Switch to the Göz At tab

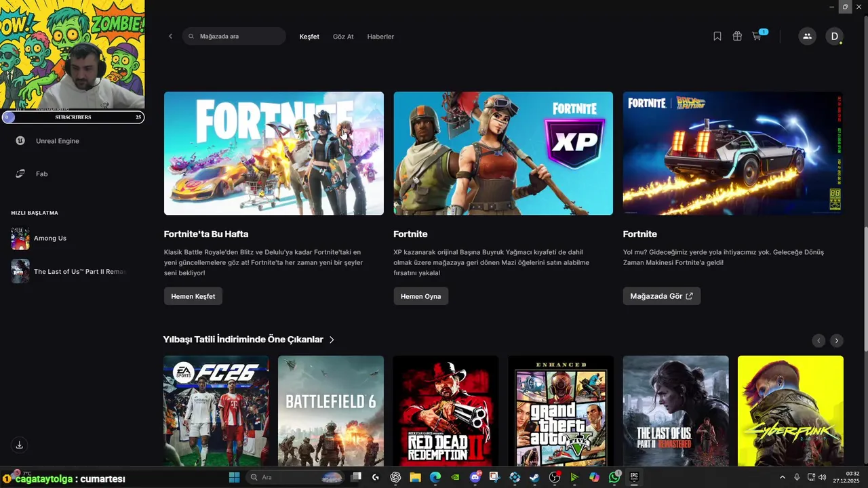click(343, 37)
